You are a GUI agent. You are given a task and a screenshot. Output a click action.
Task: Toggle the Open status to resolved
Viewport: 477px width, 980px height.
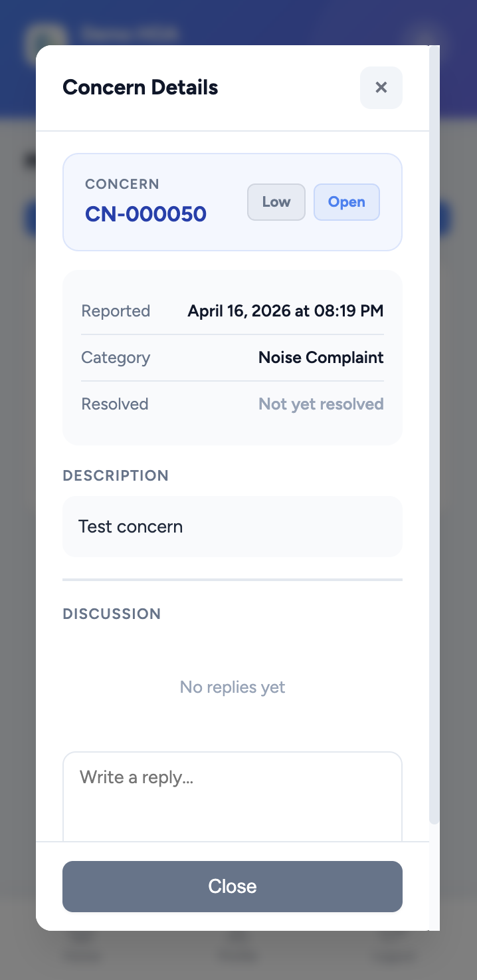coord(346,202)
